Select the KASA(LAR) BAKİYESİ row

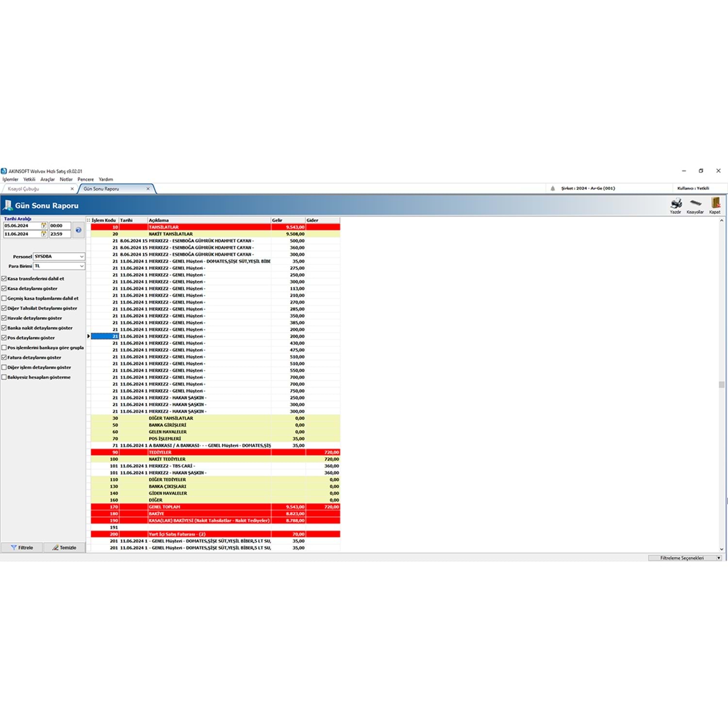215,520
